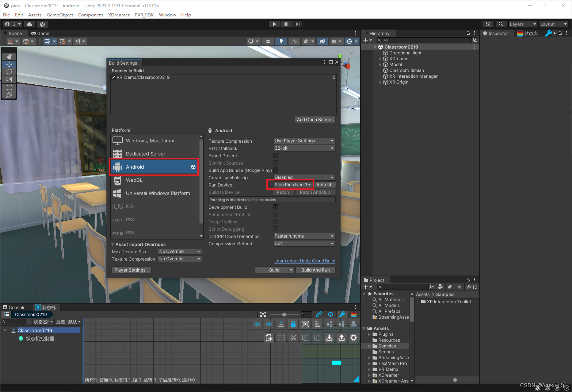Toggle scene visibility eye icon

pyautogui.click(x=322, y=41)
